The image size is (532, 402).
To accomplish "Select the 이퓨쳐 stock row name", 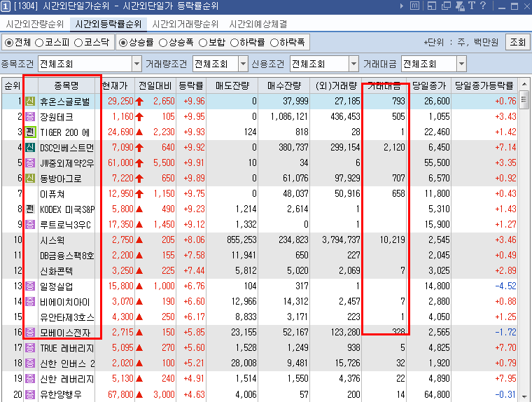I will click(52, 194).
